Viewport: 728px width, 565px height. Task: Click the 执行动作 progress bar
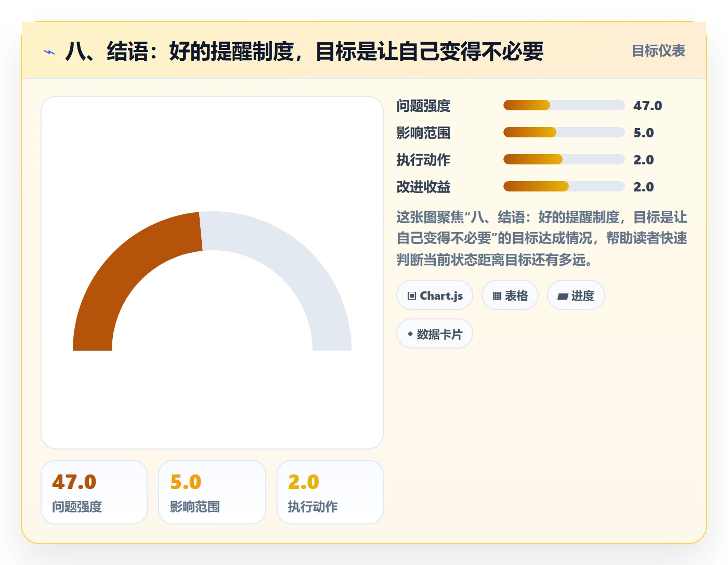pyautogui.click(x=564, y=159)
